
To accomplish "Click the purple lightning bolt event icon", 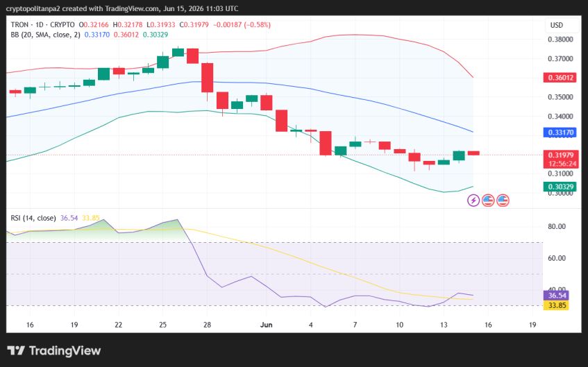I will (x=473, y=200).
